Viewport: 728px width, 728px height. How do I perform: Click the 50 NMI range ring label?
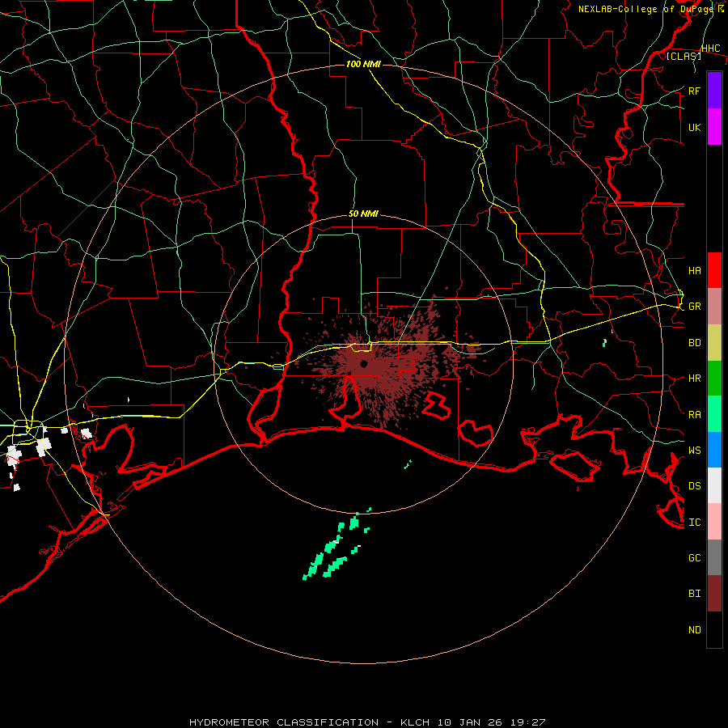click(x=363, y=214)
